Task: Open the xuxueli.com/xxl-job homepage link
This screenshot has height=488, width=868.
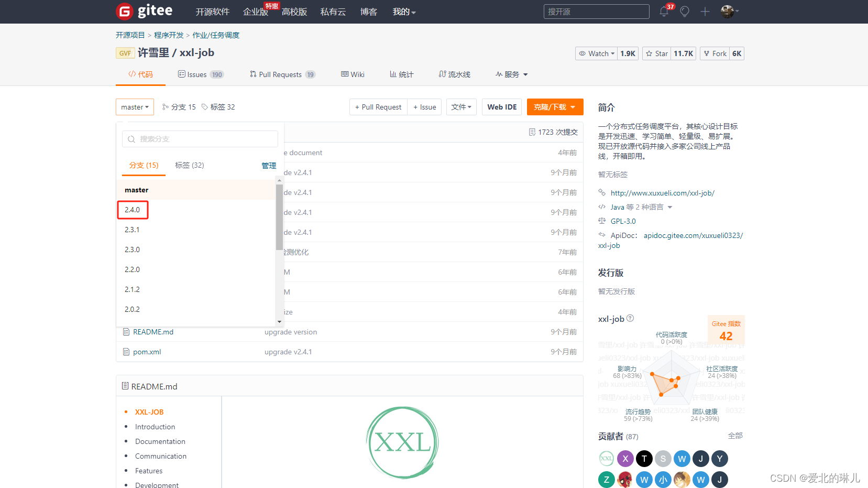Action: tap(663, 193)
